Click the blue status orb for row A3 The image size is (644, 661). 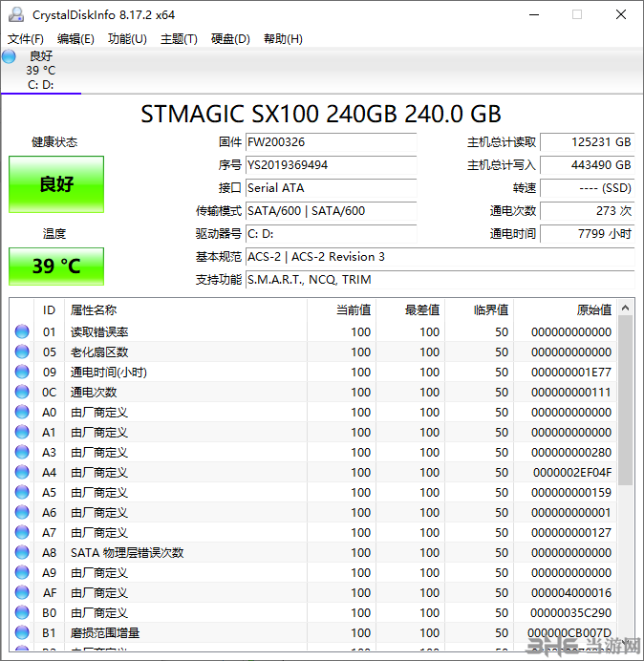tap(22, 453)
